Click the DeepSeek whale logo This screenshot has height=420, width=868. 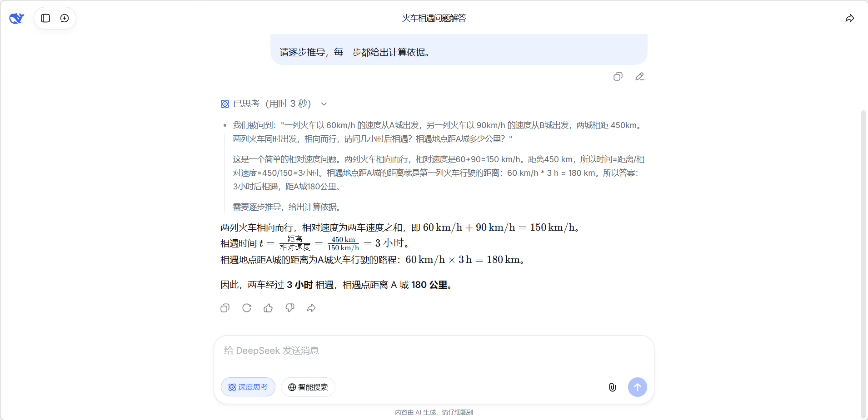pyautogui.click(x=17, y=18)
